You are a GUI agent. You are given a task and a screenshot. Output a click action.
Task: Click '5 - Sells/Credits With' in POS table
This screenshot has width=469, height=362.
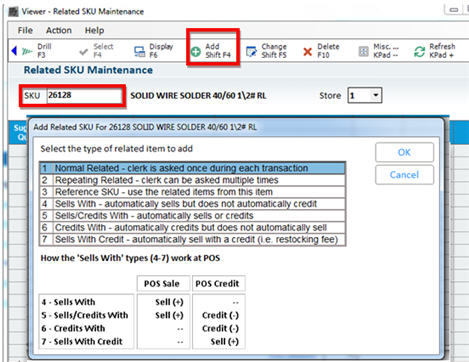[x=85, y=315]
